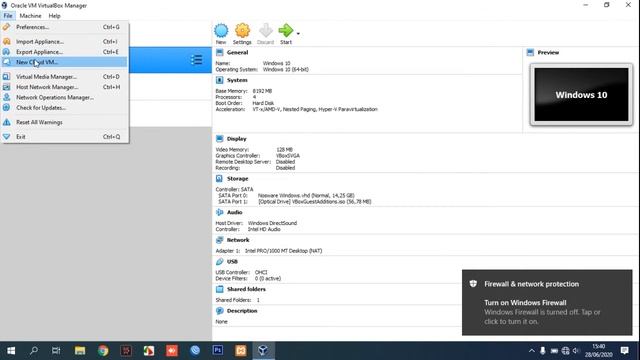640x360 pixels.
Task: Open the Shared folders heading link
Action: coord(246,289)
